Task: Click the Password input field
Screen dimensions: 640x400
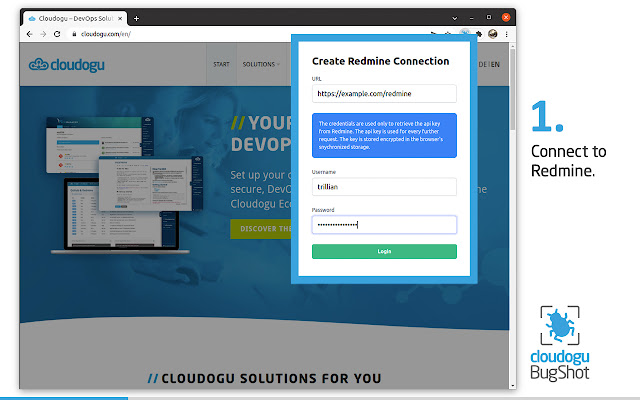Action: pyautogui.click(x=384, y=224)
